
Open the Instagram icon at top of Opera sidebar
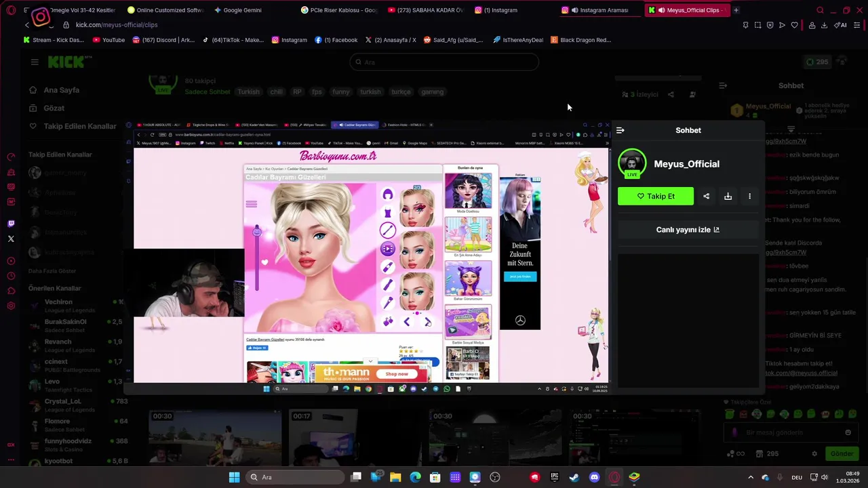pyautogui.click(x=40, y=17)
